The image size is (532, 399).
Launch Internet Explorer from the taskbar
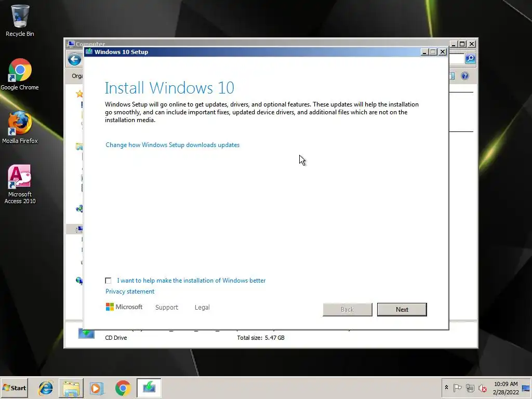46,388
